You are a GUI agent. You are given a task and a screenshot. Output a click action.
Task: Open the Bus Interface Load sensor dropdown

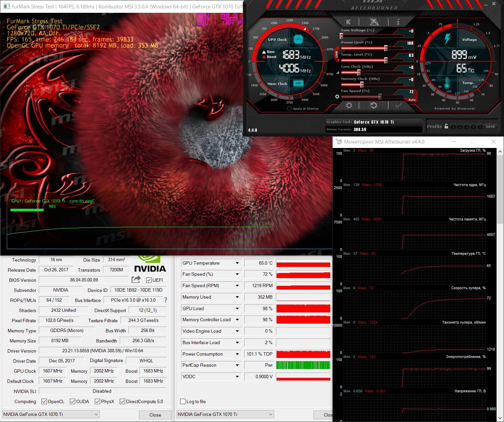point(237,342)
